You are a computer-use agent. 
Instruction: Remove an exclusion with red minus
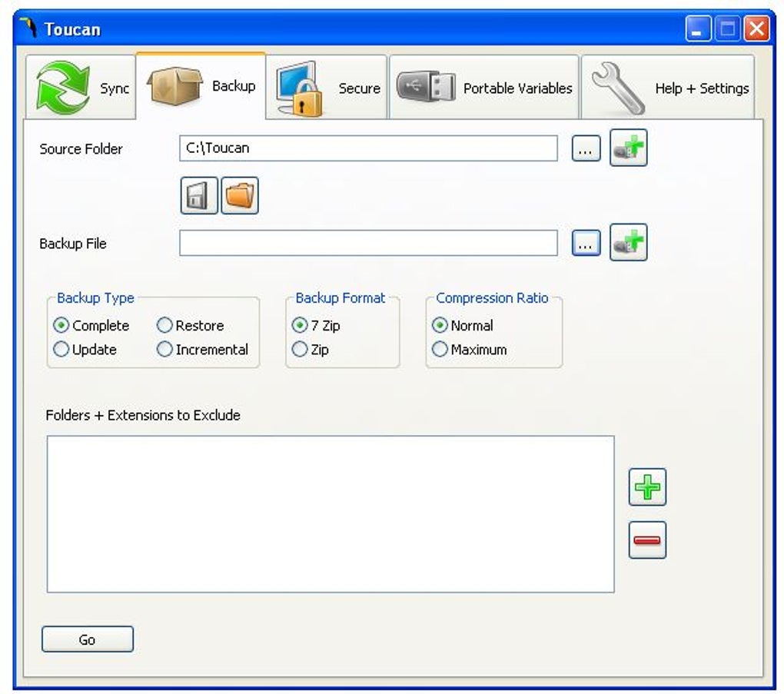pyautogui.click(x=647, y=540)
